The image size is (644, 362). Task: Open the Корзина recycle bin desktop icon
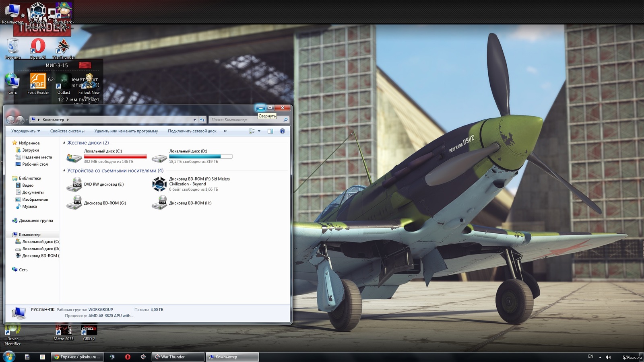tap(12, 49)
